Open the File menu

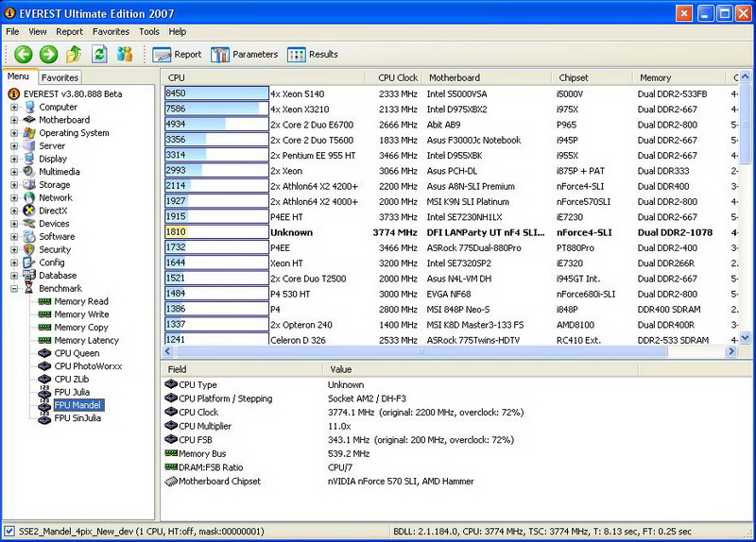12,32
